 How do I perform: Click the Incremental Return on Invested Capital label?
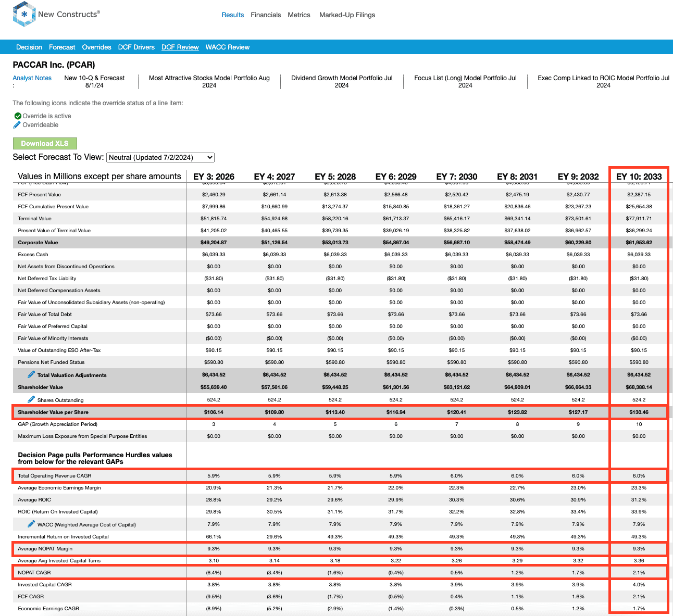tap(64, 537)
